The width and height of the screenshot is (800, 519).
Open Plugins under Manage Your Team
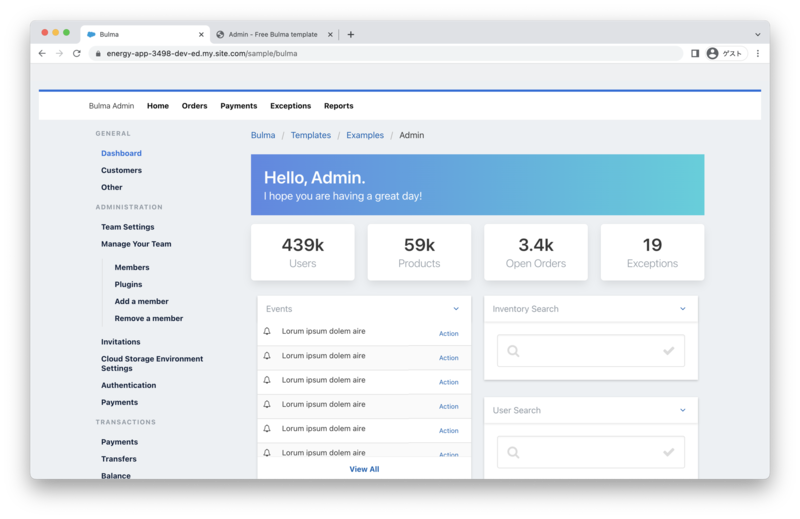coord(128,284)
